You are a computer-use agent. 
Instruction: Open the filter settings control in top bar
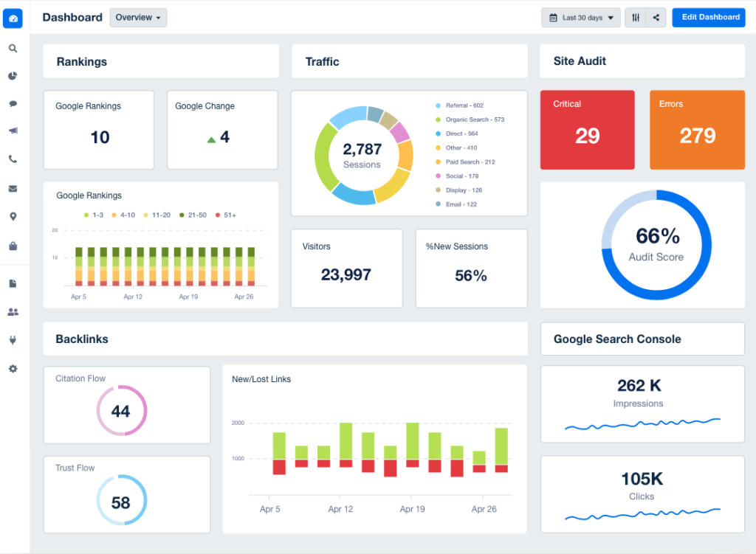pos(635,17)
